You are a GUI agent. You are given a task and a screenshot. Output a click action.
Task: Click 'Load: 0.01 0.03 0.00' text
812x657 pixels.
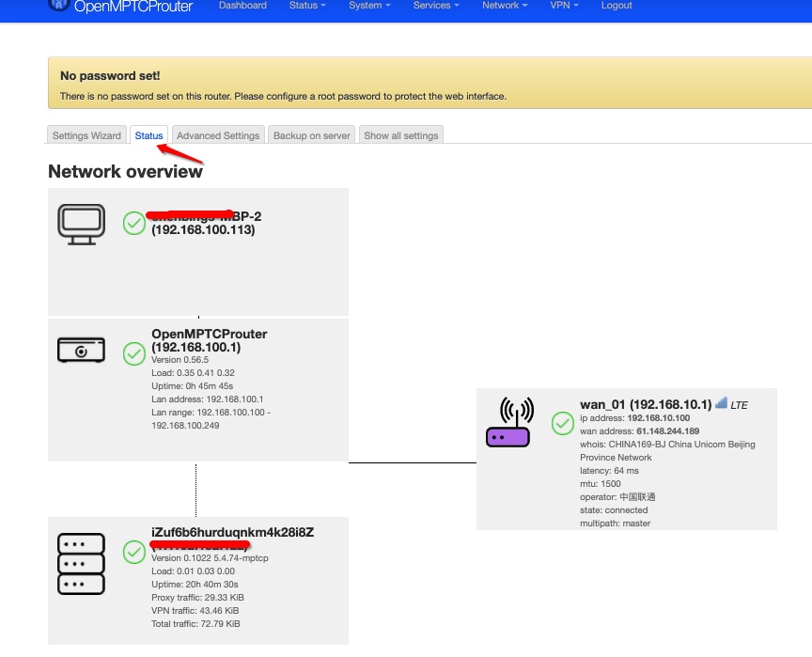(x=193, y=571)
